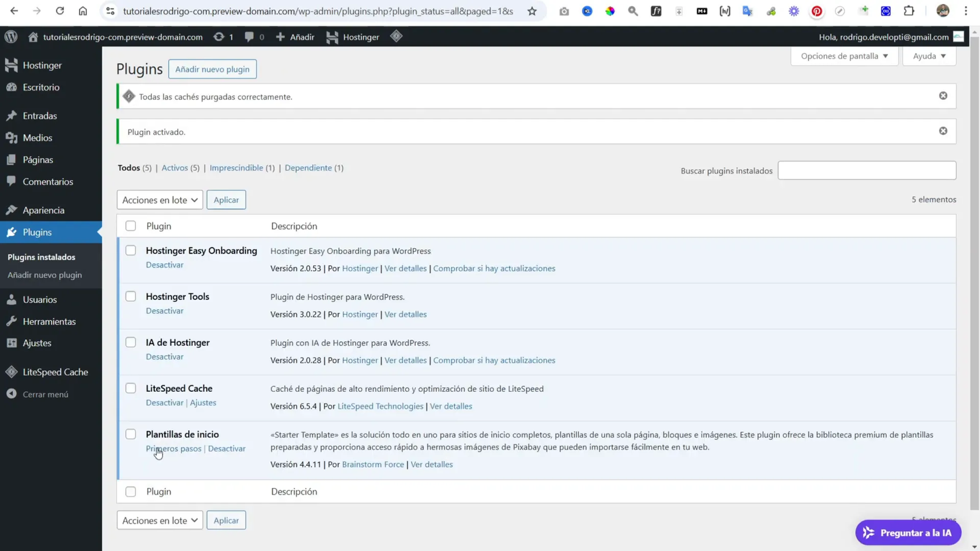The image size is (980, 551).
Task: Switch to the Activos plugins filter
Action: (x=175, y=167)
